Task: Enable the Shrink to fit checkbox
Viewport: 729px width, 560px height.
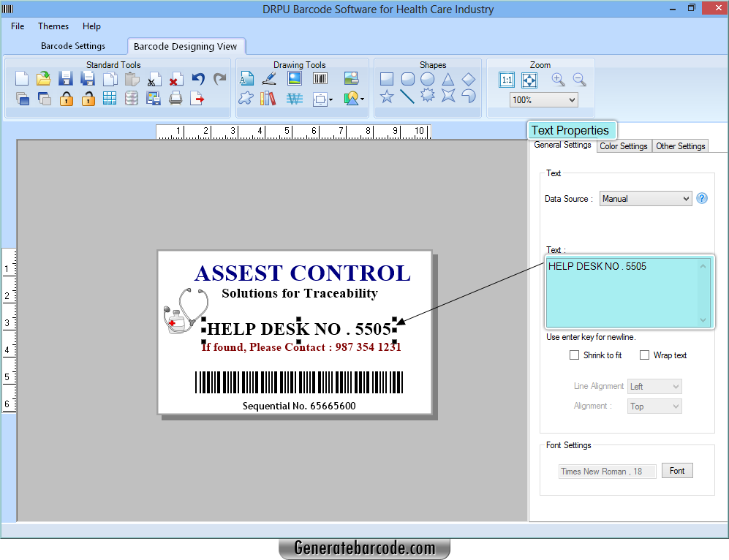Action: click(575, 355)
